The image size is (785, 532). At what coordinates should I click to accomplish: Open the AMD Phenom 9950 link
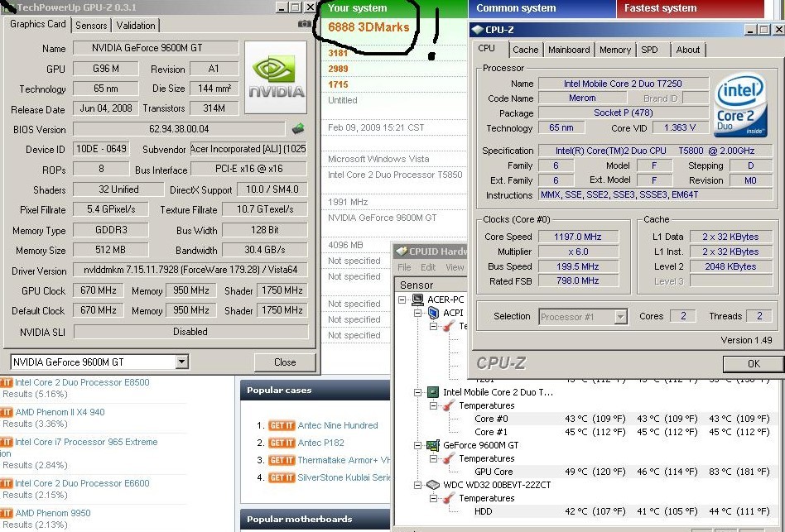coord(53,513)
